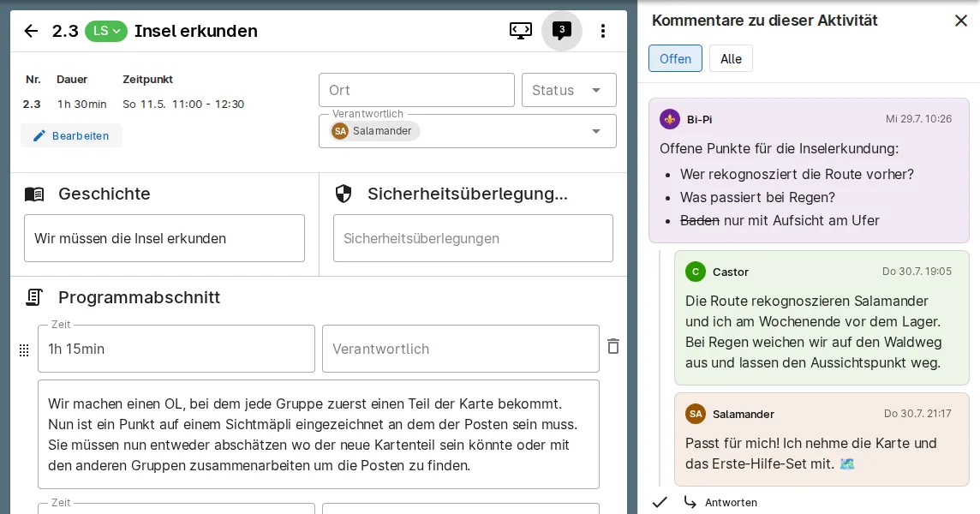Image resolution: width=980 pixels, height=514 pixels.
Task: Go back with the left arrow icon
Action: tap(31, 31)
